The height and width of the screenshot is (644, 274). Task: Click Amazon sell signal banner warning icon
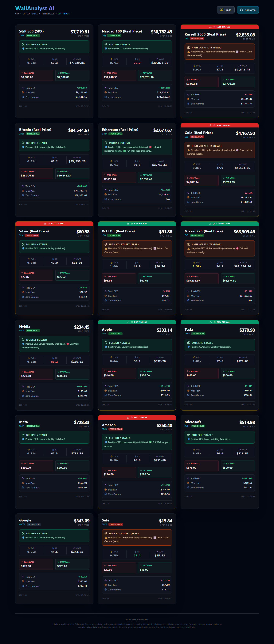[x=128, y=418]
